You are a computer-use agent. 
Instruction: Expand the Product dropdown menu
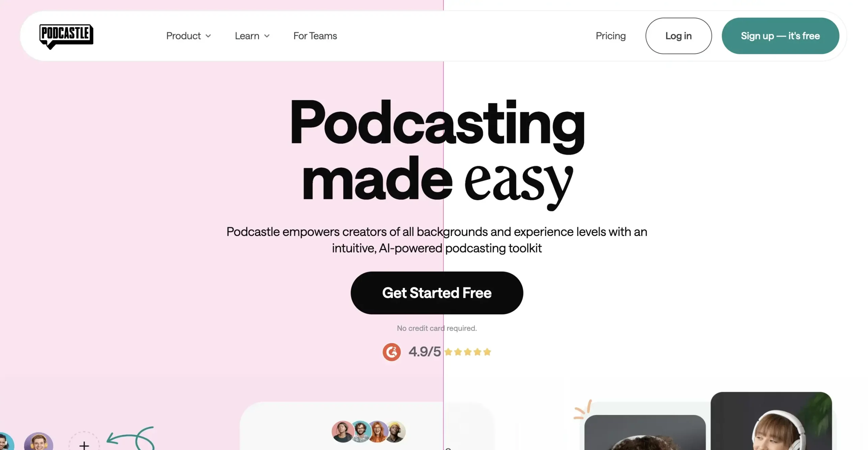coord(188,36)
